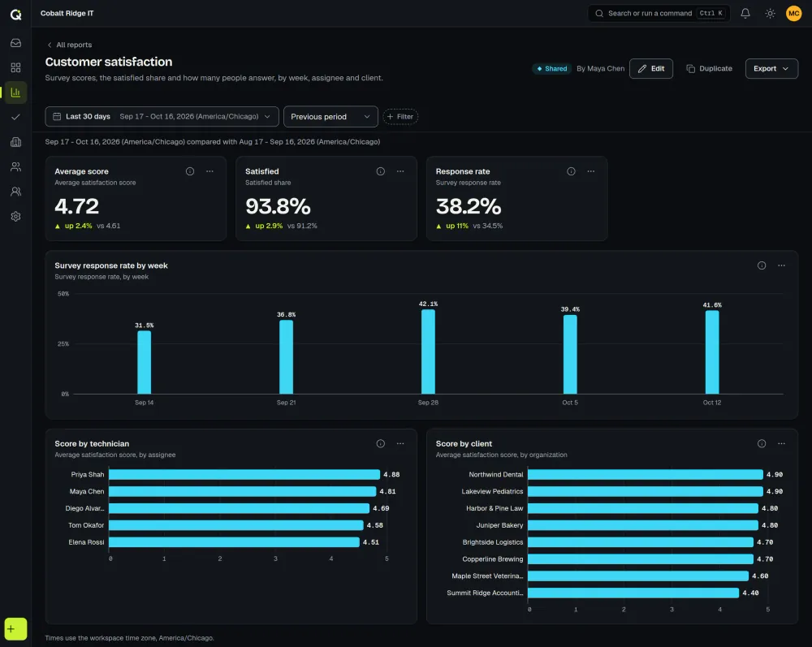Click the search or run a command field

(x=659, y=14)
